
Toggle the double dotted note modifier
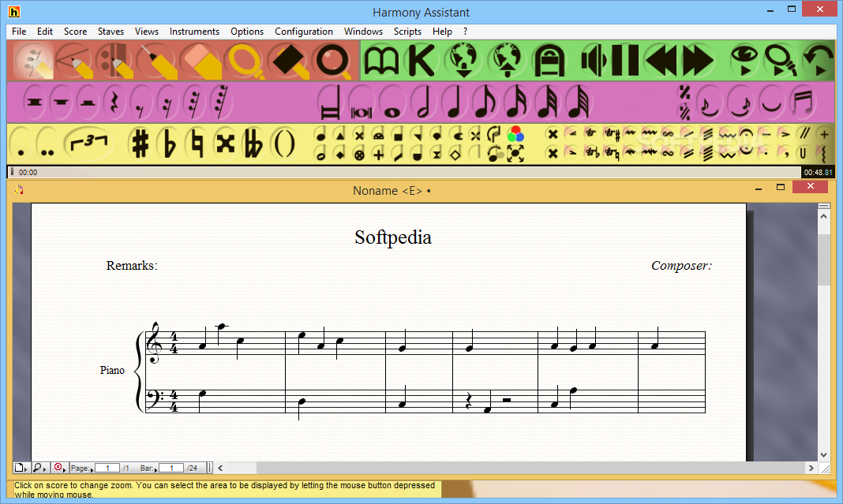[x=47, y=144]
